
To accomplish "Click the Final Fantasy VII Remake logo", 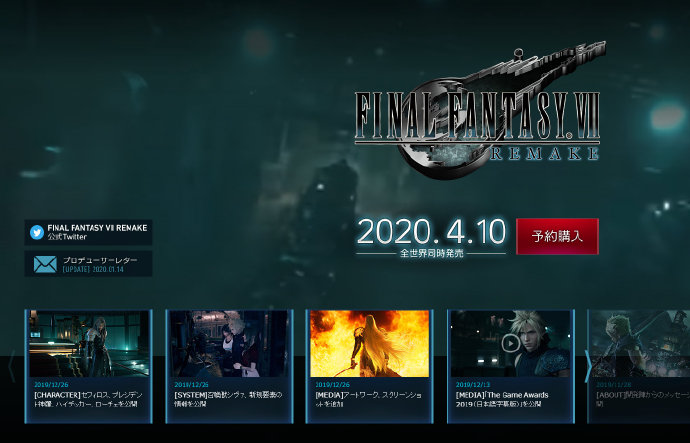I will [478, 112].
